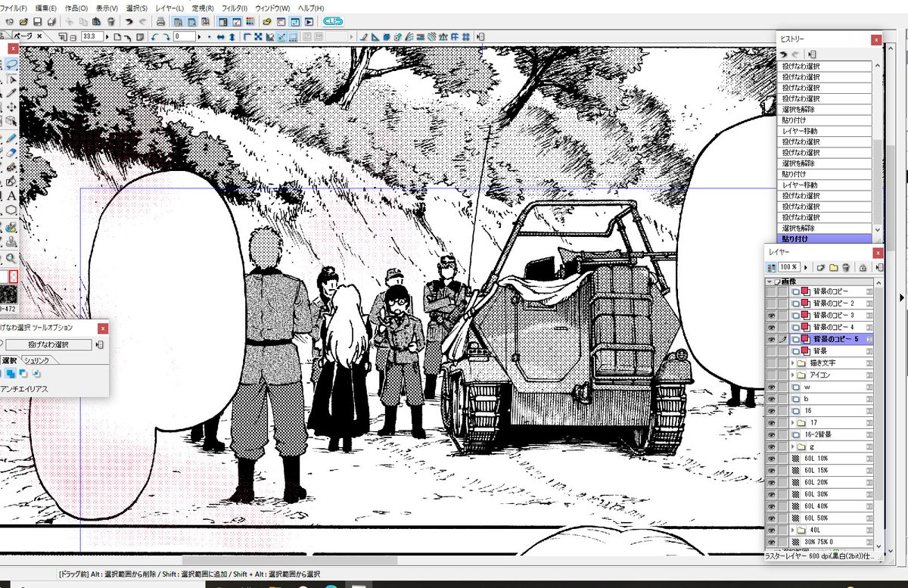Viewport: 908px width, 588px height.
Task: Click the undo arrow in main toolbar
Action: coord(129,22)
